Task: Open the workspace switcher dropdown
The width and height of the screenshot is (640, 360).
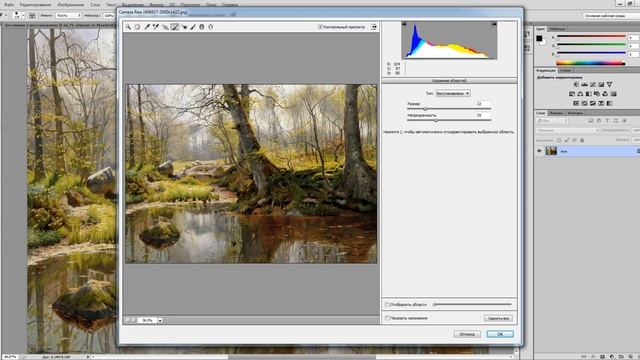Action: [611, 16]
